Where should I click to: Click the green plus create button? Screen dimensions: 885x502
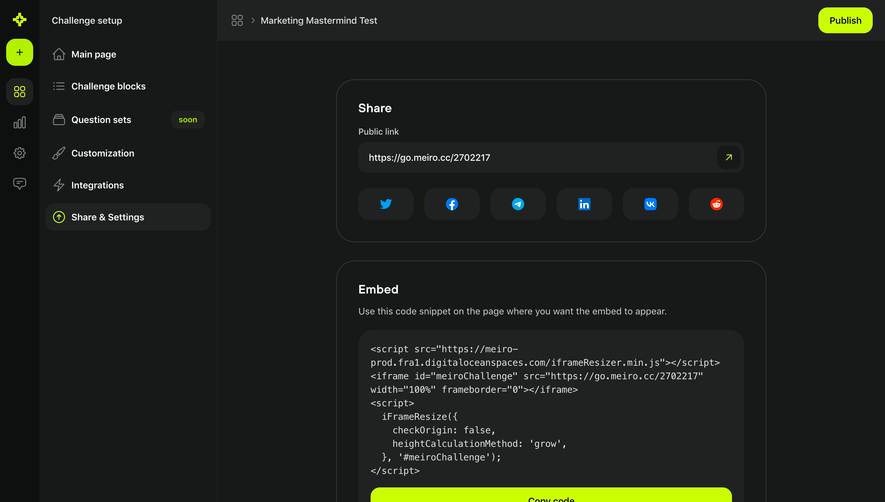20,53
